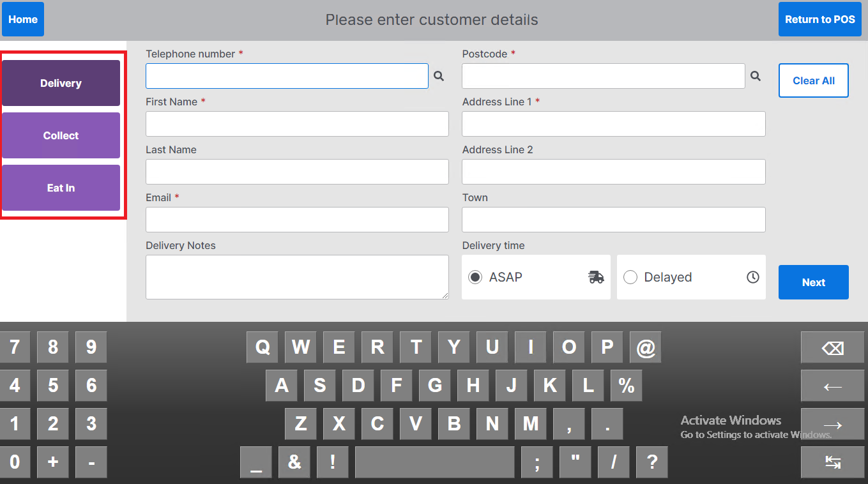The height and width of the screenshot is (484, 868).
Task: Click Return to POS button
Action: (819, 19)
